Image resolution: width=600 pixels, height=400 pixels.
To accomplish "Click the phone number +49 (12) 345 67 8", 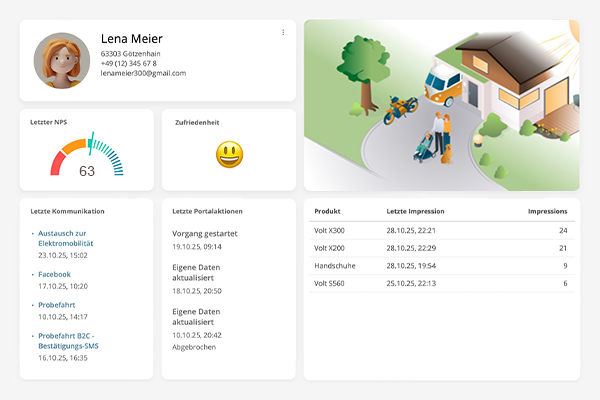I will pos(128,63).
